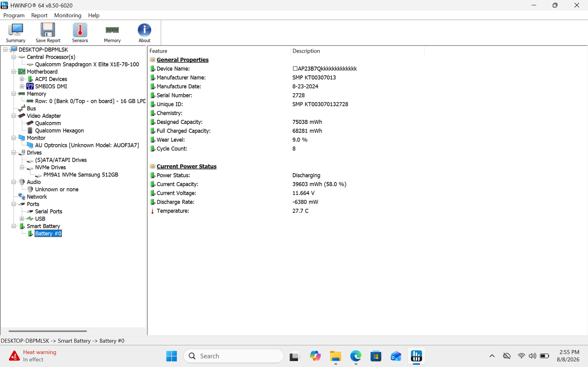The image size is (588, 367).
Task: Select the Motherboard icon in tree
Action: tap(22, 72)
